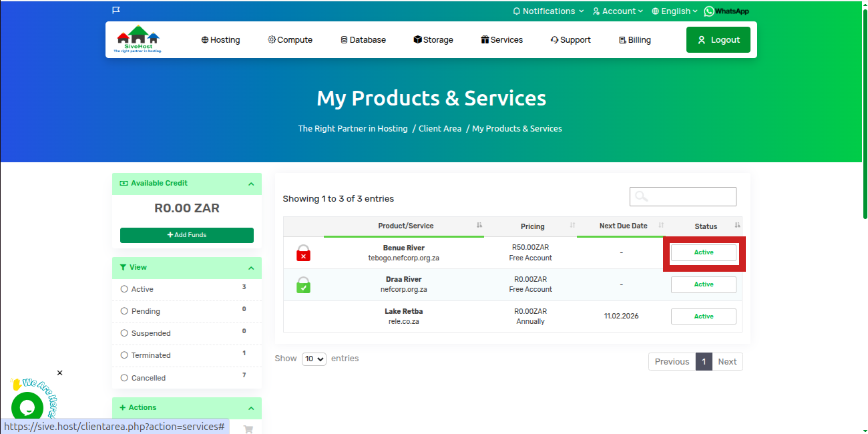Screen dimensions: 868x434
Task: Collapse the Actions panel
Action: click(x=251, y=408)
